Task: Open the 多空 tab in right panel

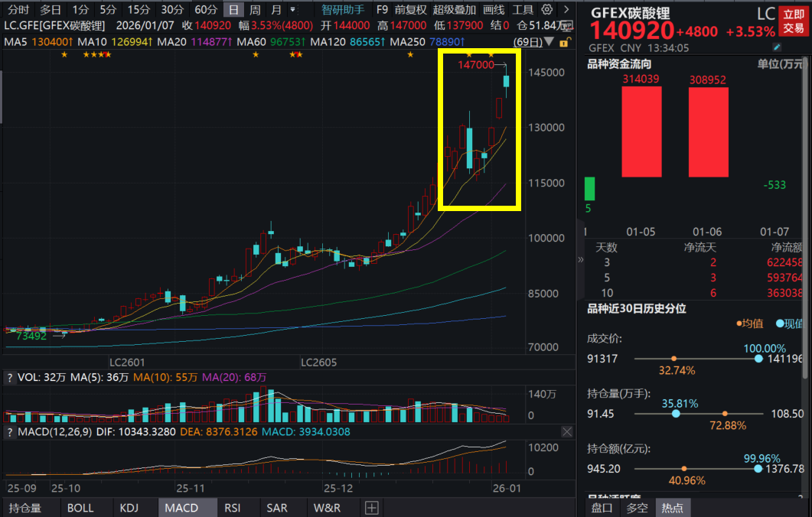Action: pos(637,508)
